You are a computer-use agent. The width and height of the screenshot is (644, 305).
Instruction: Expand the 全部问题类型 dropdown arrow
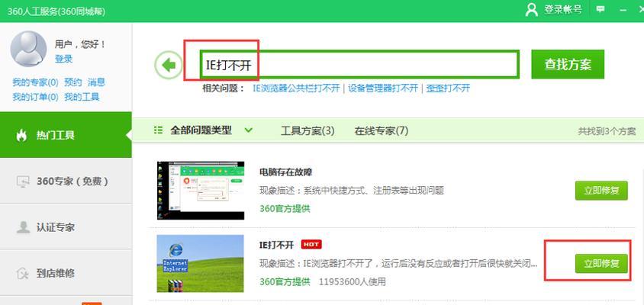coord(248,130)
